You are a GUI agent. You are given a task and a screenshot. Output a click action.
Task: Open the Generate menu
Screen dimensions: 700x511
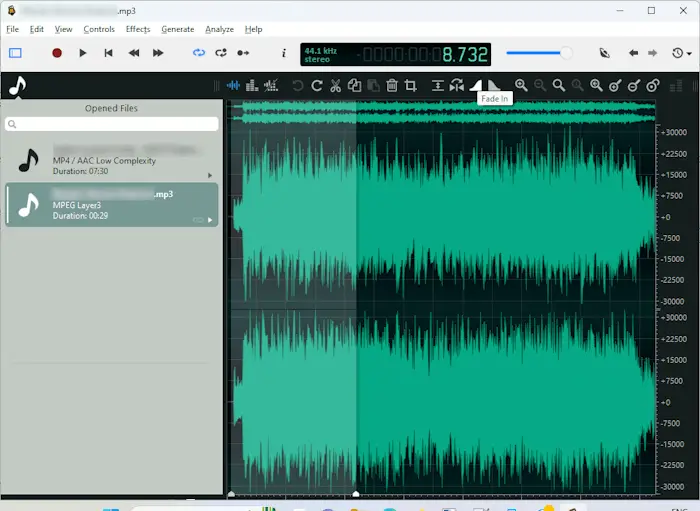178,29
